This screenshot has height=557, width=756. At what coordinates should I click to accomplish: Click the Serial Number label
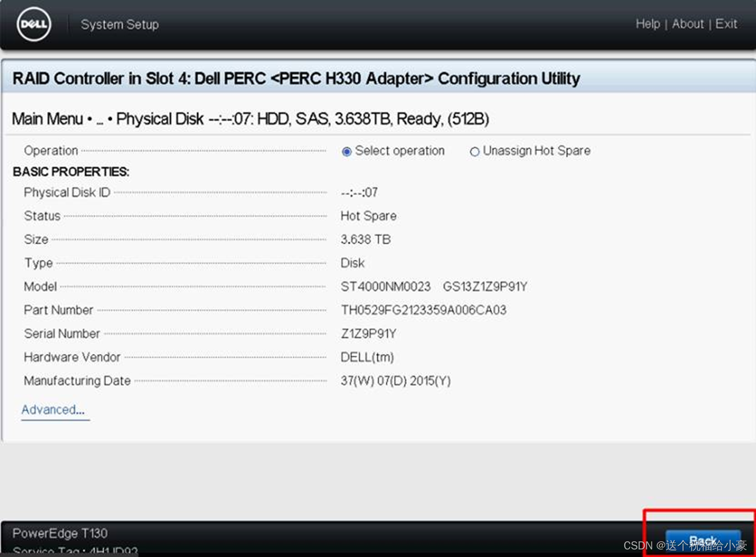click(x=62, y=334)
